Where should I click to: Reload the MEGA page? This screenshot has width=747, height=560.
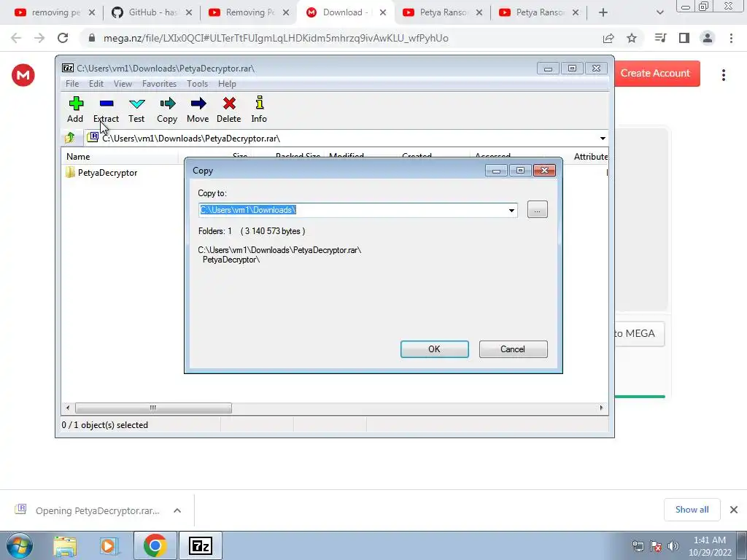point(63,38)
